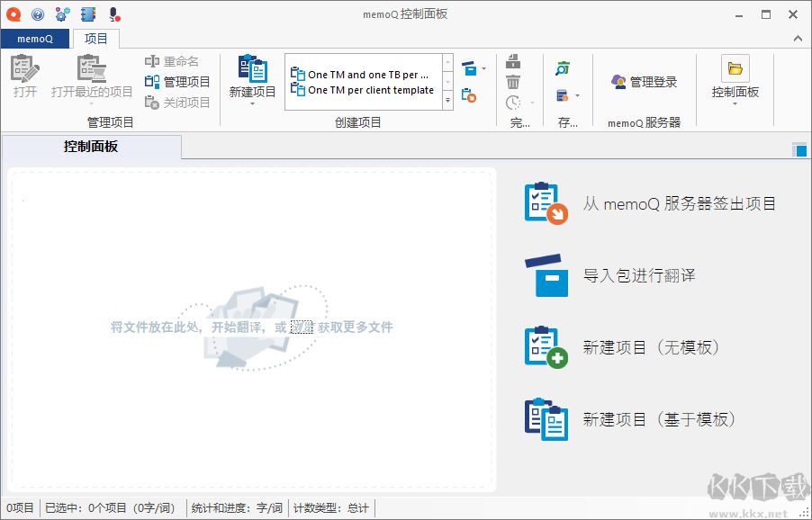Image resolution: width=812 pixels, height=520 pixels.
Task: Expand the 新建项目 dropdown arrow in ribbon
Action: [x=252, y=103]
